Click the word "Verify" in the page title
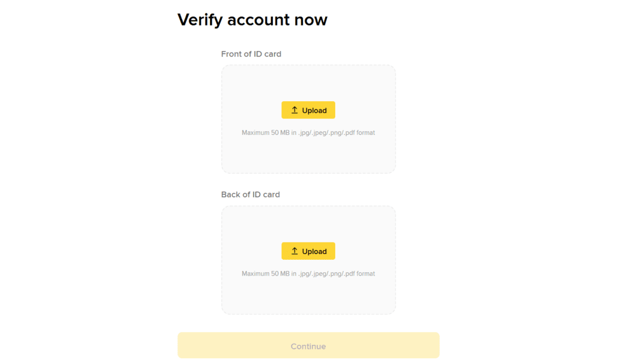The width and height of the screenshot is (619, 364). point(200,20)
